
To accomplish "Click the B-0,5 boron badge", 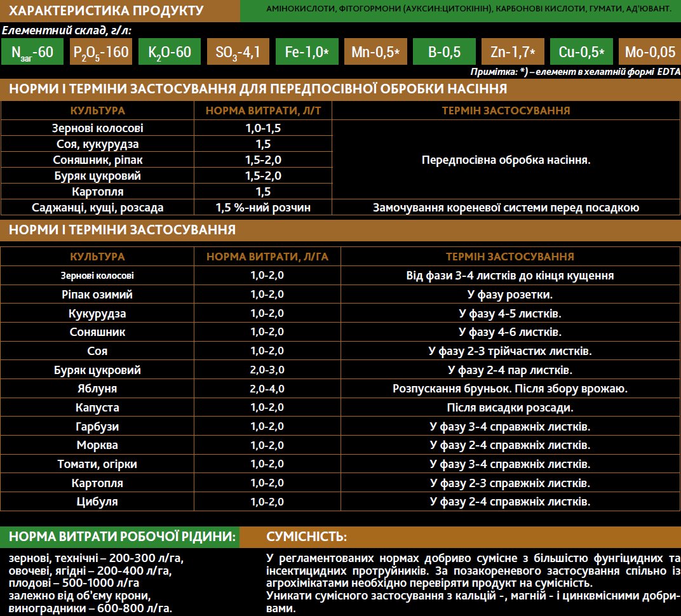I will [x=444, y=51].
